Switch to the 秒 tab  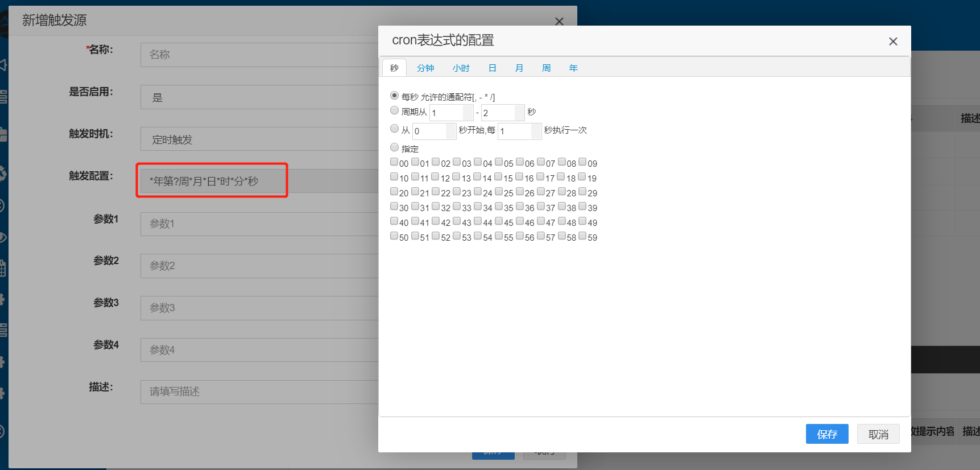click(x=394, y=68)
